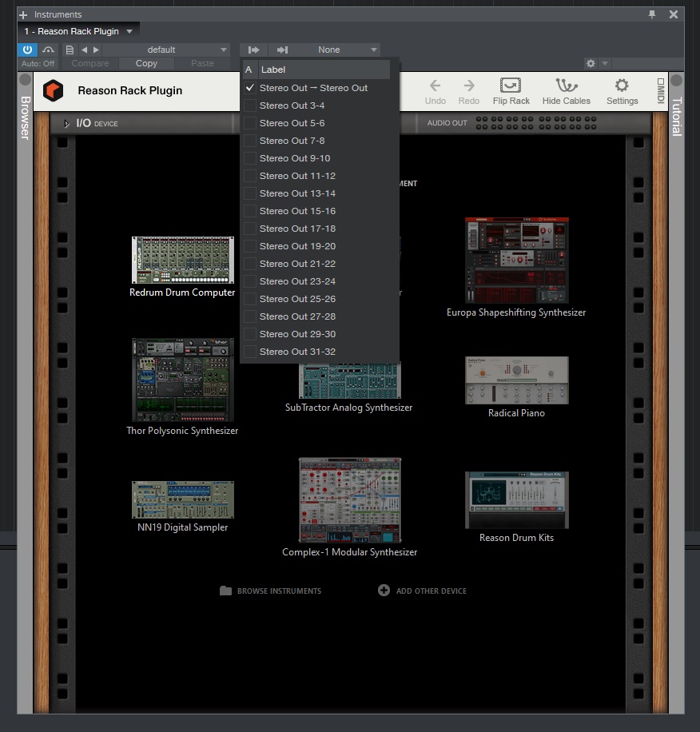700x732 pixels.
Task: Choose the Redrum Drum Computer thumbnail
Action: 182,260
